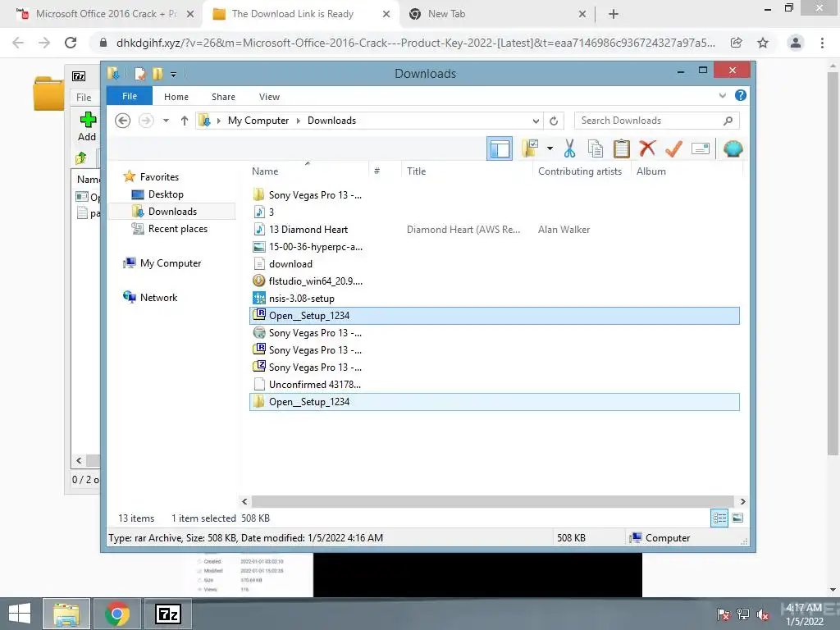The image size is (840, 630).
Task: Select the download text file
Action: [290, 263]
